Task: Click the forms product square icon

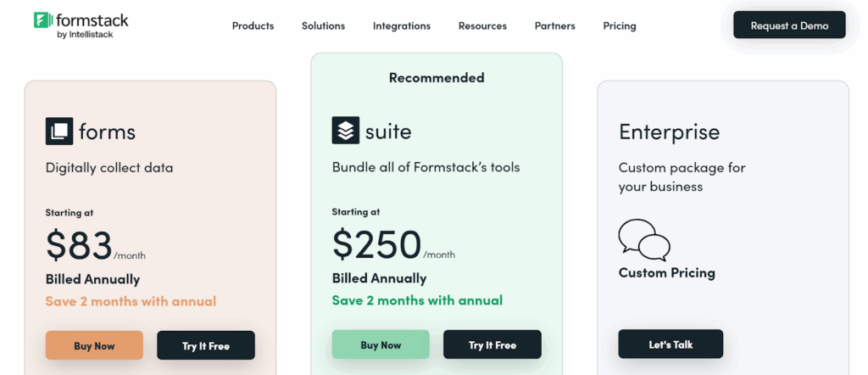Action: tap(59, 132)
